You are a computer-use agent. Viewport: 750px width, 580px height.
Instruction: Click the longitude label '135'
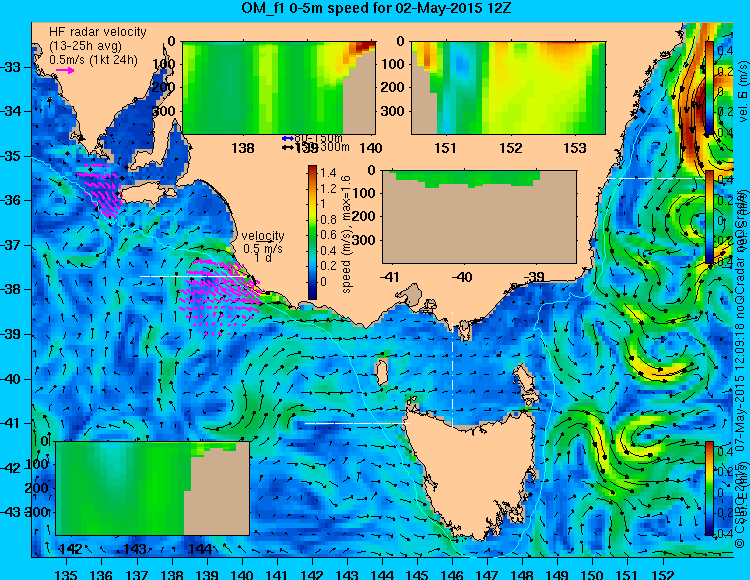66,574
